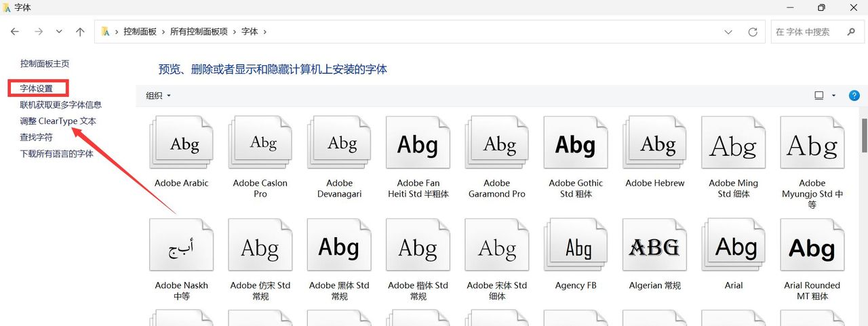Viewport: 868px width, 326px height.
Task: Select the Adobe Naskh font icon
Action: (181, 245)
